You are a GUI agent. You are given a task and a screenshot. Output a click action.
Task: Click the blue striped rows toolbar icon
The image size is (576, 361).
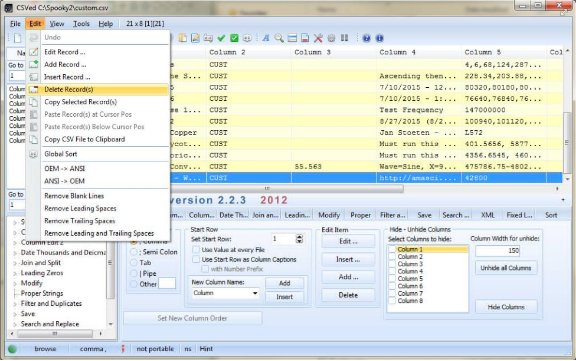click(x=292, y=38)
